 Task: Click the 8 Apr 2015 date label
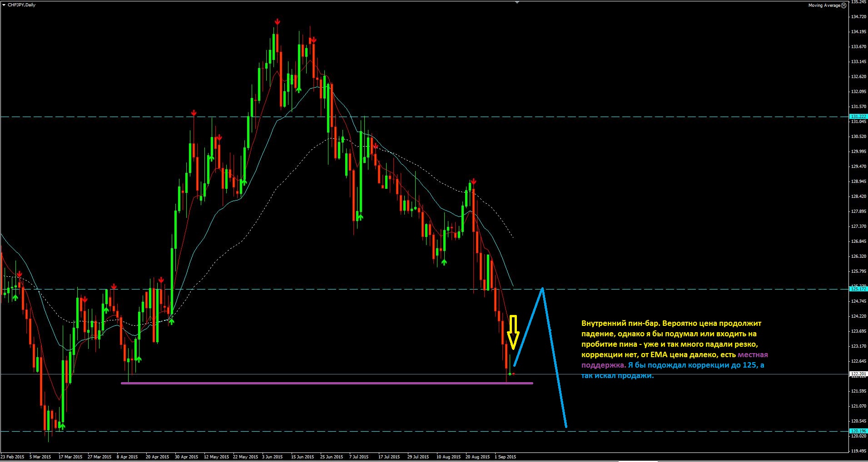pyautogui.click(x=127, y=457)
